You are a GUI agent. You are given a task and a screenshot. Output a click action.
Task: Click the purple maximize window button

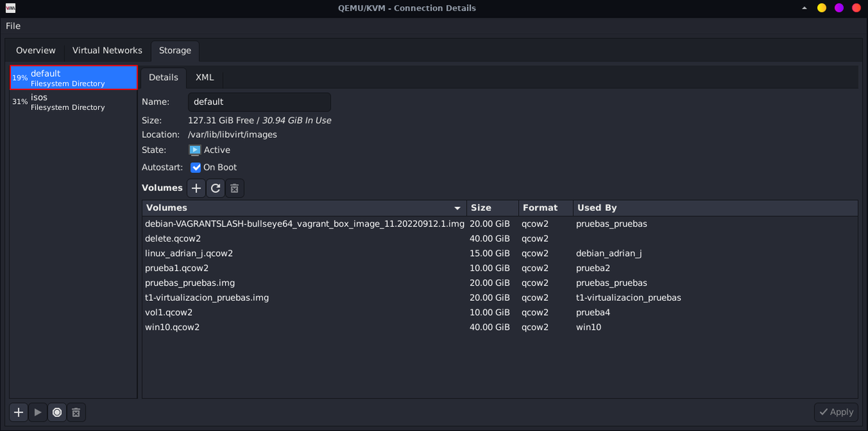click(839, 8)
